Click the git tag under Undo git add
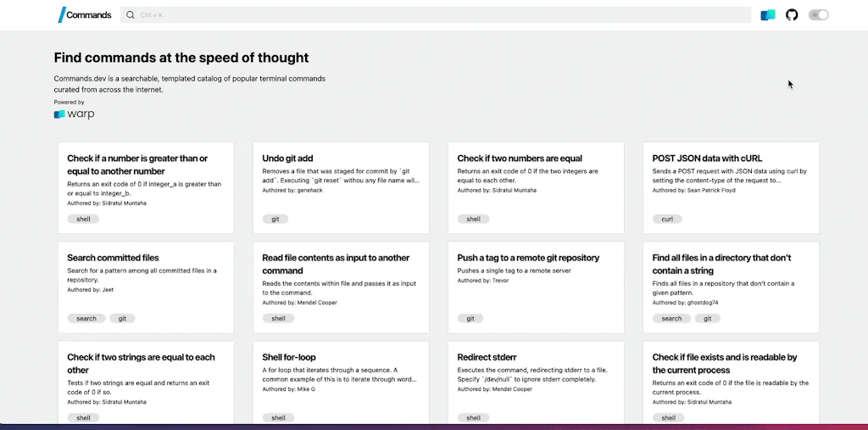Screen dimensions: 868x430 click(275, 219)
